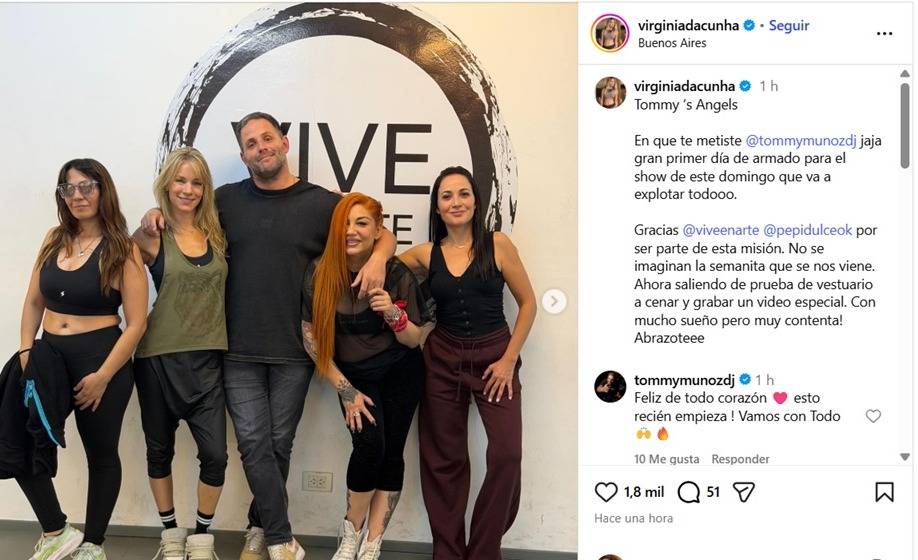Open the @pepidulceok mention link

(808, 230)
